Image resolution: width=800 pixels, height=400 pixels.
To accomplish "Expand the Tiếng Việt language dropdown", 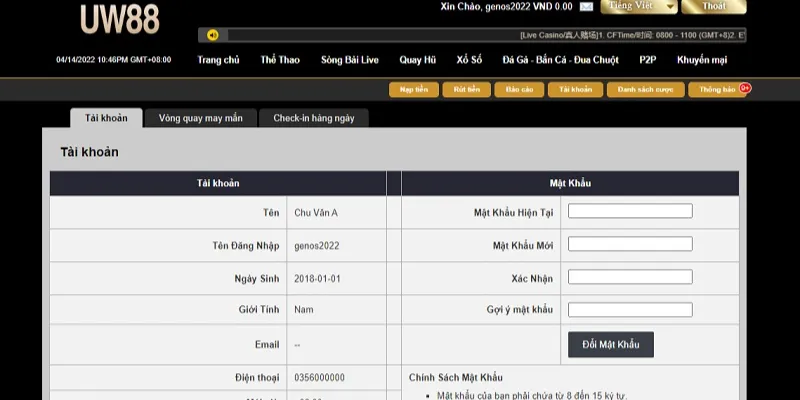I will pos(639,6).
